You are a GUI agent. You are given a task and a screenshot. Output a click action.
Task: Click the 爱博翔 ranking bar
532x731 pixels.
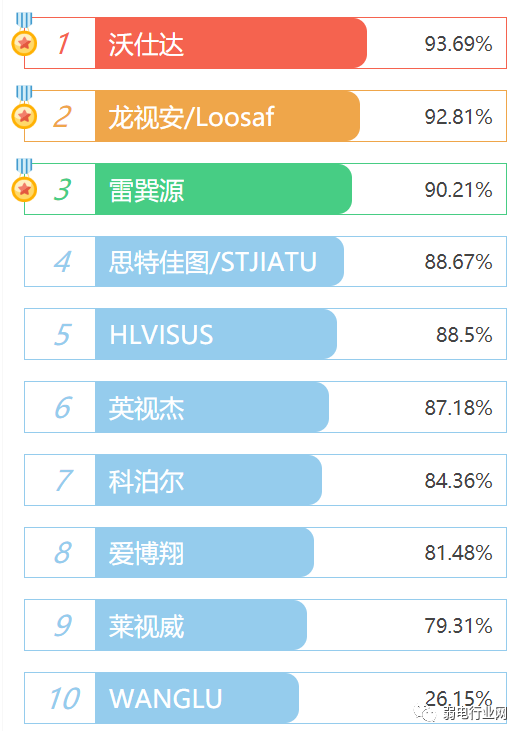point(204,552)
